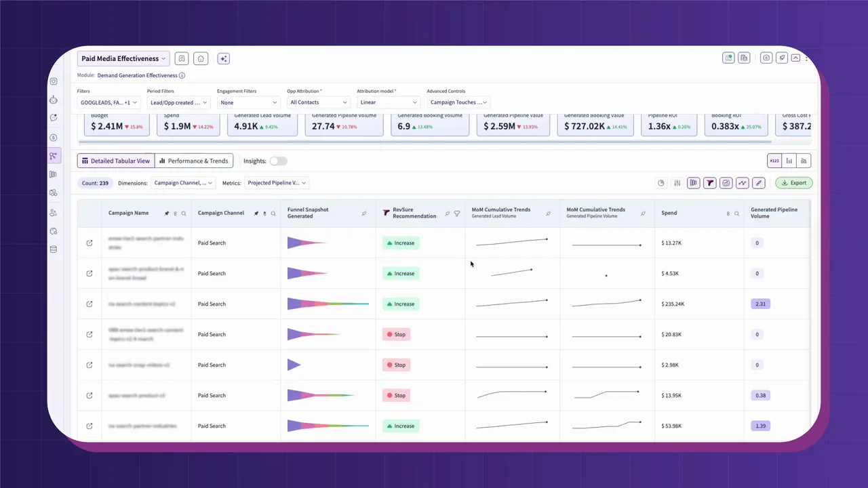Click the pin icon on the Funnel Snapshot column

point(364,213)
